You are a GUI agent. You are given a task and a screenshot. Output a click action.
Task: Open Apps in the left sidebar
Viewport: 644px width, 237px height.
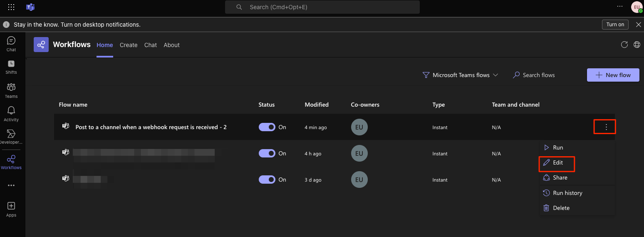coord(11,210)
